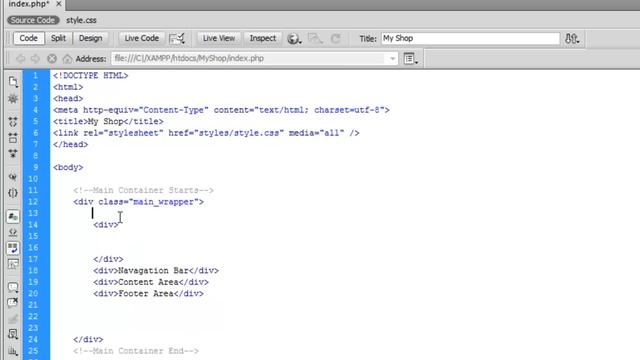Viewport: 640px width, 360px height.
Task: Click the Visual Aids icon
Action: click(315, 38)
